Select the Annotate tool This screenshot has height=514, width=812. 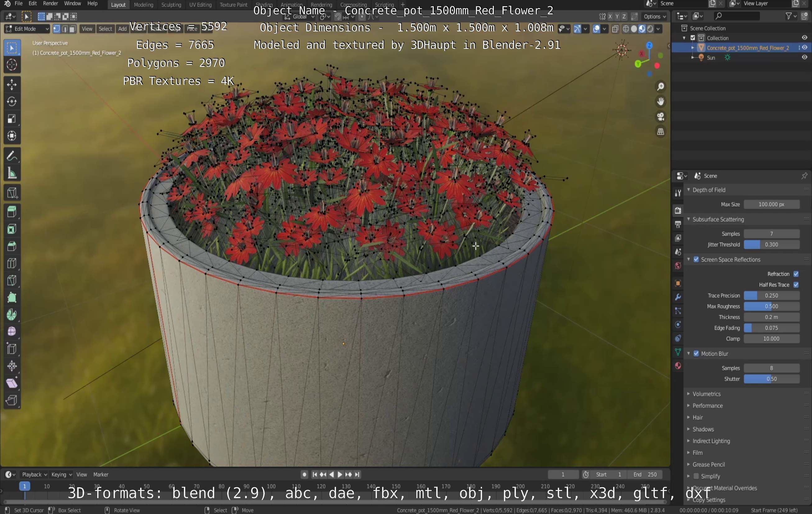12,156
